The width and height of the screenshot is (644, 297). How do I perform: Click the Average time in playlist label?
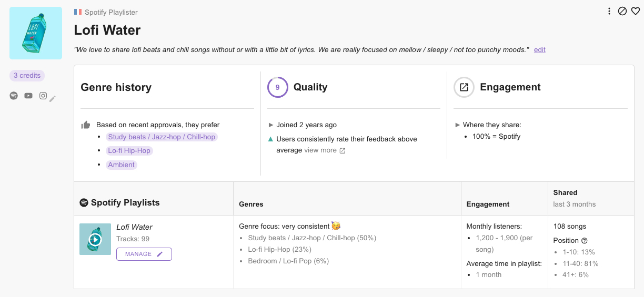pos(504,263)
